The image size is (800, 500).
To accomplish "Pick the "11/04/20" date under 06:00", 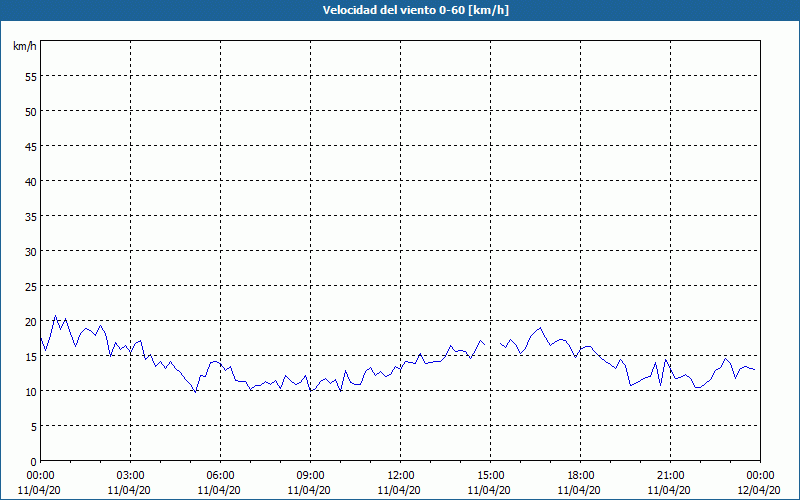I will (x=219, y=490).
